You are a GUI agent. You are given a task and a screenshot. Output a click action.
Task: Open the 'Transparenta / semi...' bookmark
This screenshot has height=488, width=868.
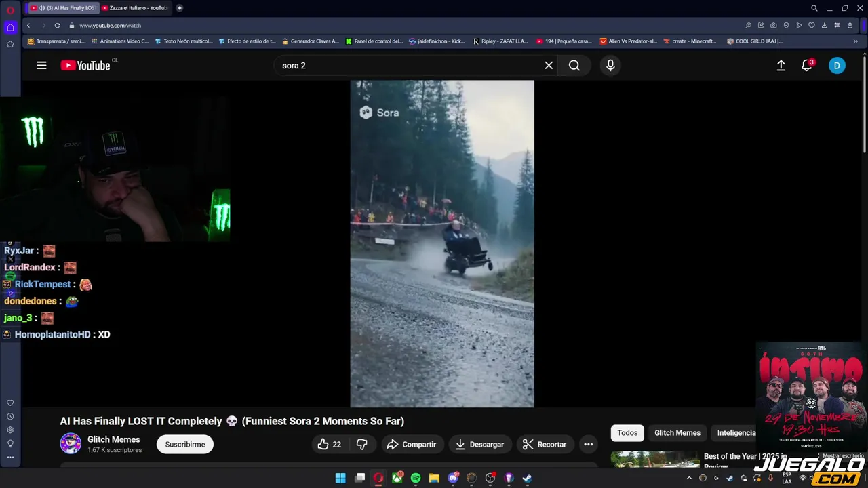[x=55, y=41]
